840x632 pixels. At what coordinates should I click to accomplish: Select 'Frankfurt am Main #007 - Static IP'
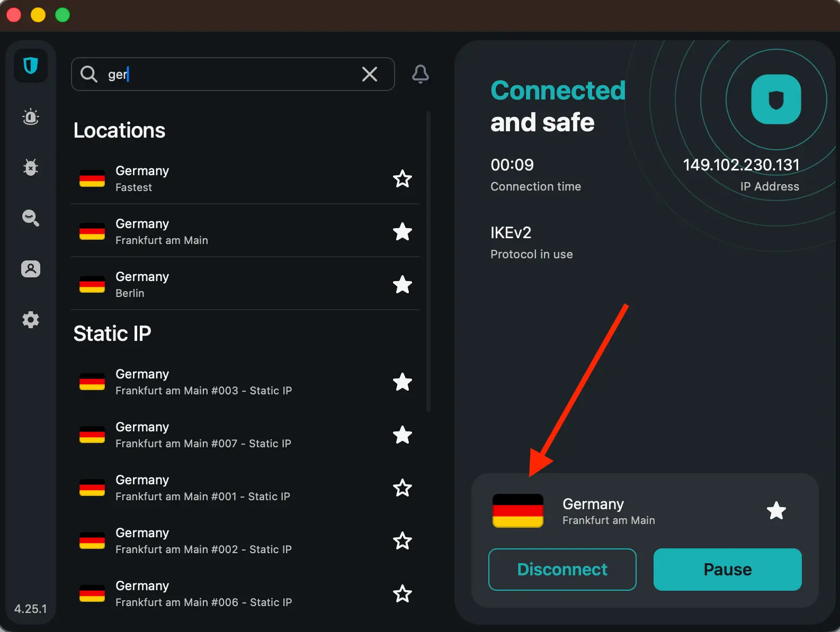pos(245,435)
